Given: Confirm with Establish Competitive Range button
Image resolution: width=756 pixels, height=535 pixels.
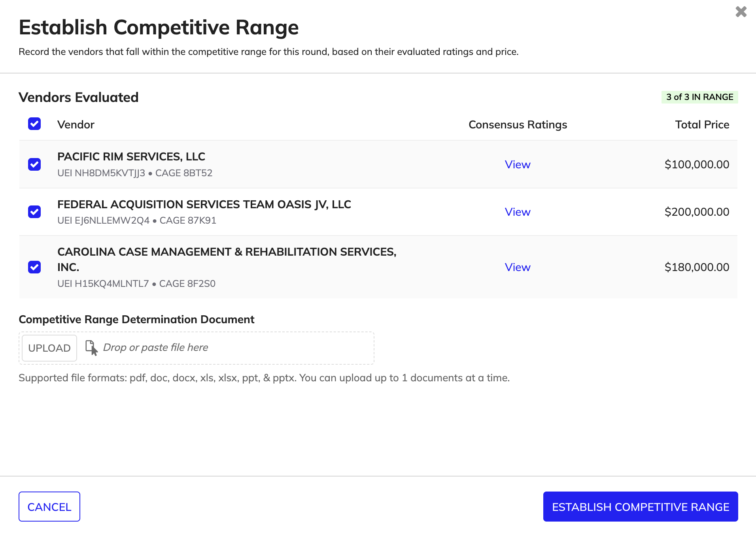Looking at the screenshot, I should (x=641, y=507).
